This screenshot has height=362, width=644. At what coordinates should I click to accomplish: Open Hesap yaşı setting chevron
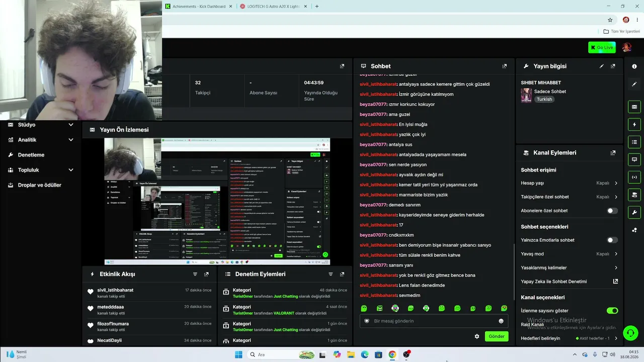616,183
